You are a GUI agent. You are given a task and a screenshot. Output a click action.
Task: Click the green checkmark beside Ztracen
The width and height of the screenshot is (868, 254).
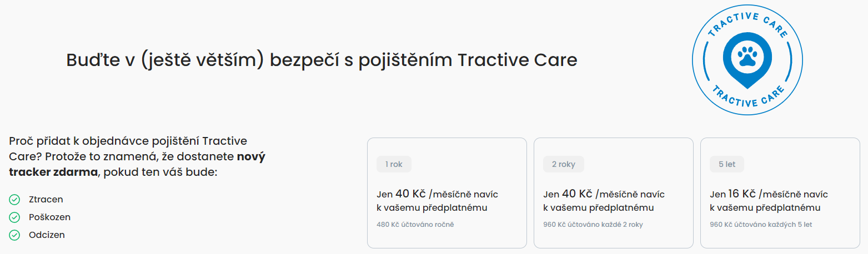click(x=14, y=199)
